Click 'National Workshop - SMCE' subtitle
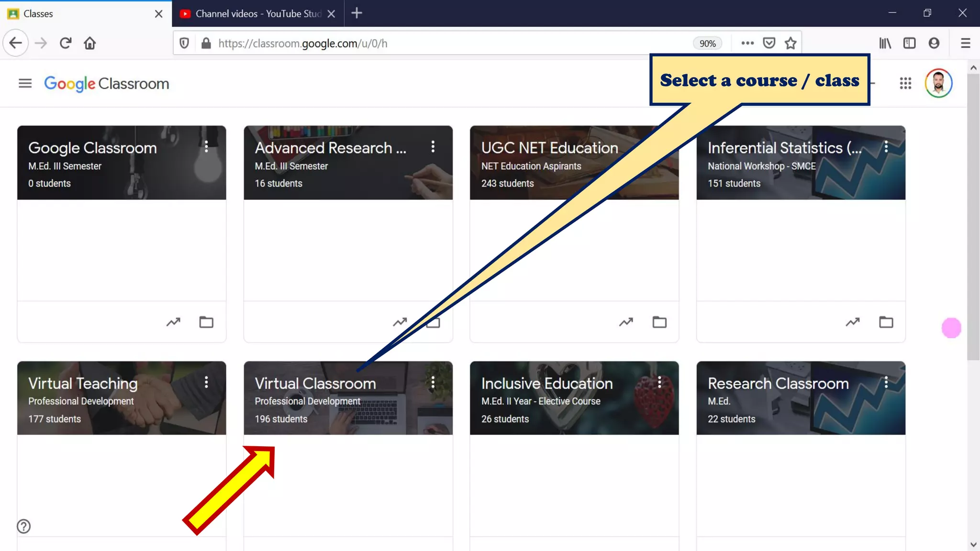Image resolution: width=980 pixels, height=551 pixels. [x=762, y=166]
